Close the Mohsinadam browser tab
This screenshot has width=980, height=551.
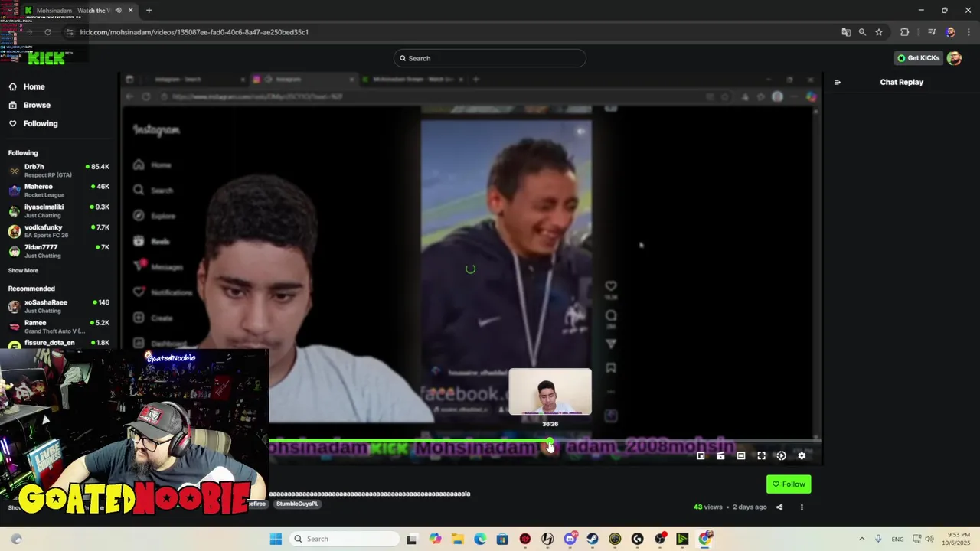[130, 10]
